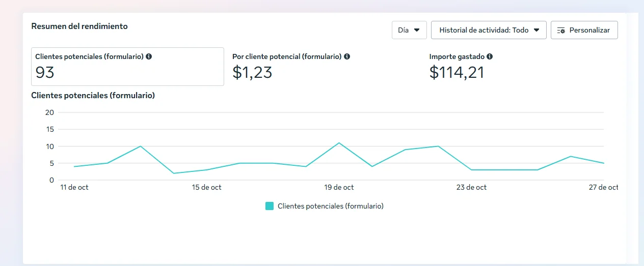
Task: Click the value 93
Action: pos(45,73)
